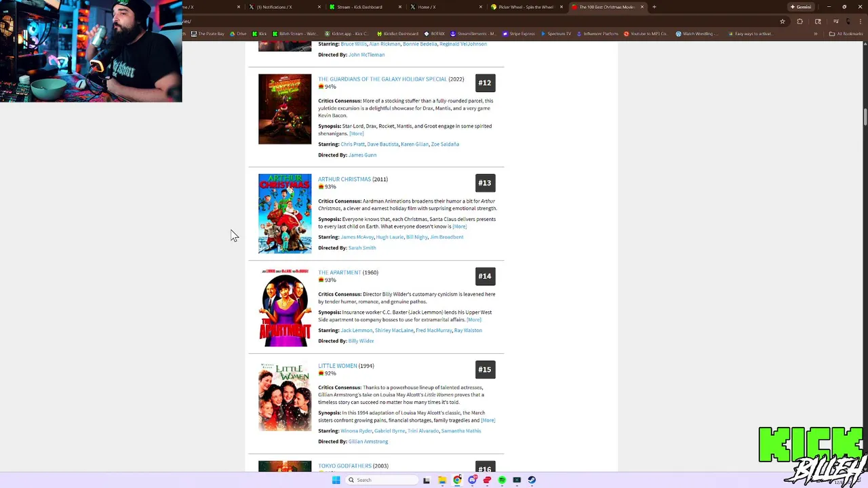Image resolution: width=868 pixels, height=488 pixels.
Task: Click the page vertical scrollbar thumb
Action: click(865, 117)
